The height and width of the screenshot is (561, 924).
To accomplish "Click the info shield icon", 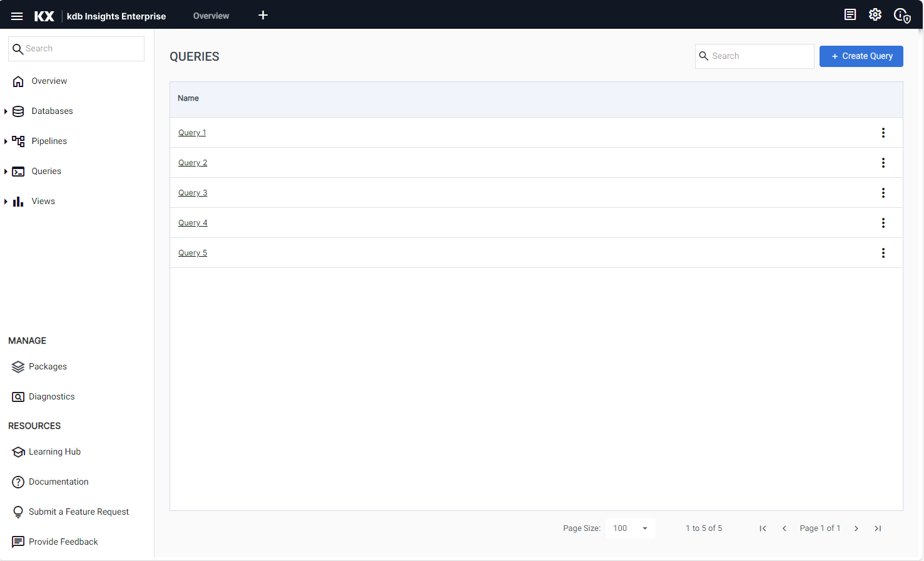I will 901,16.
